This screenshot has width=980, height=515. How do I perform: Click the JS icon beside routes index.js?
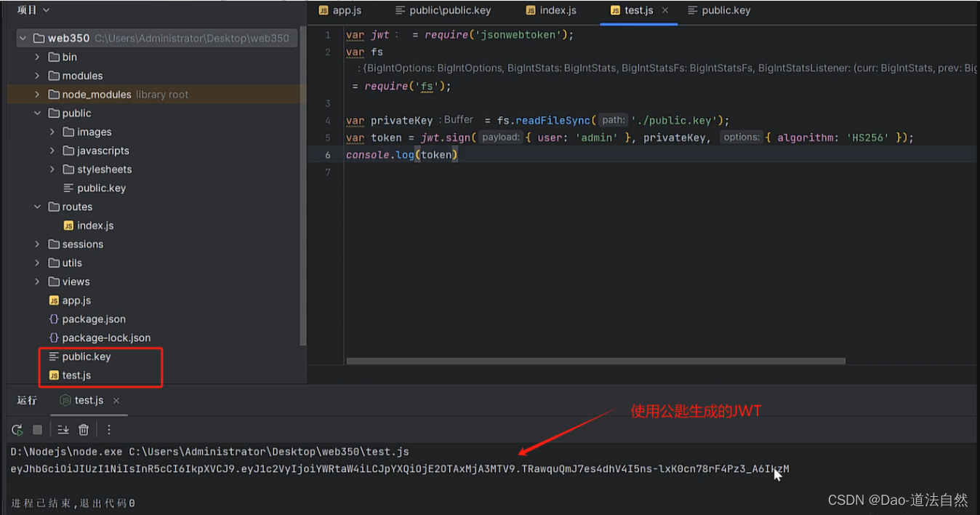click(x=69, y=225)
